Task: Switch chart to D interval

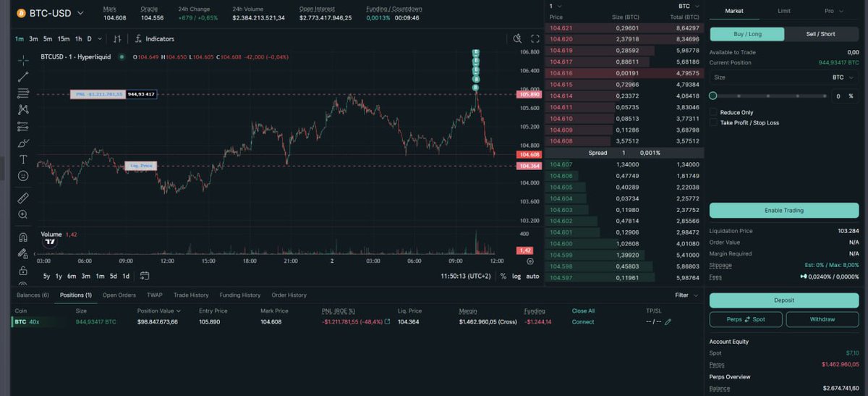Action: point(90,38)
